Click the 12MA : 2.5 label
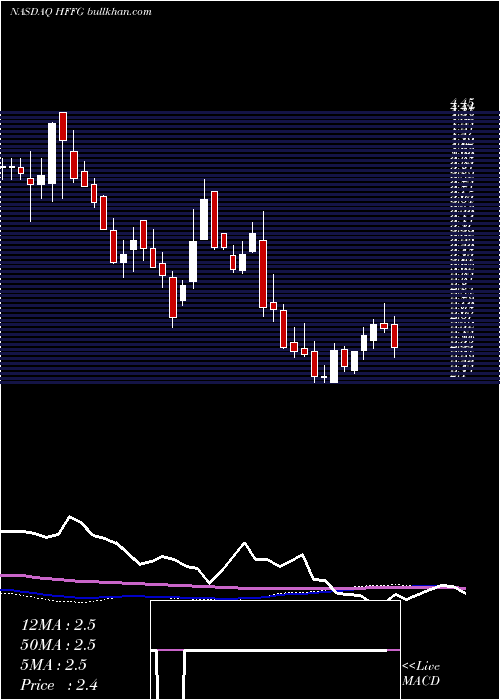The height and width of the screenshot is (700, 500). point(58,625)
